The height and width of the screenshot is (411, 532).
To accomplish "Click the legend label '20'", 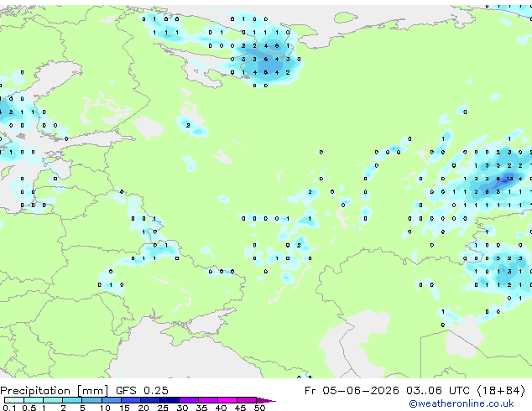I will pos(143,408).
